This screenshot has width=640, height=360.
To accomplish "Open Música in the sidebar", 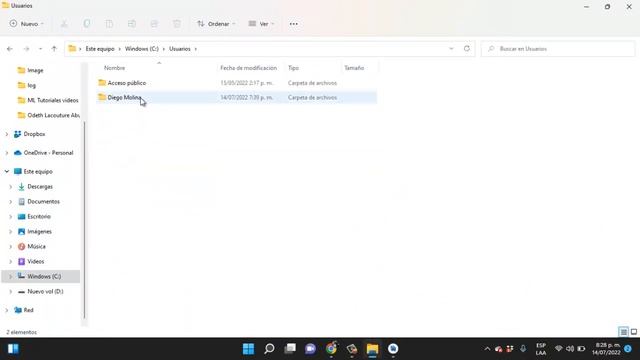I will click(36, 247).
